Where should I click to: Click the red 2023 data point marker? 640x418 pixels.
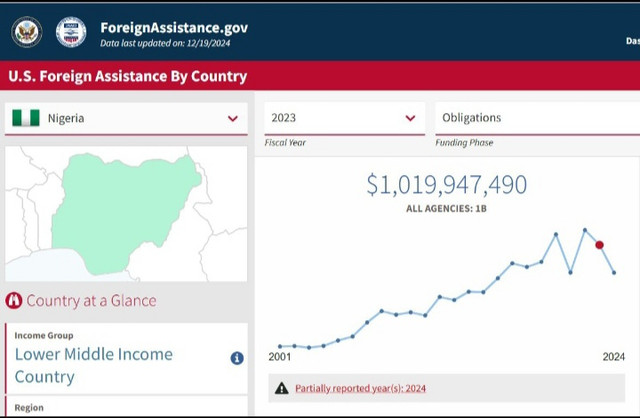pos(599,245)
